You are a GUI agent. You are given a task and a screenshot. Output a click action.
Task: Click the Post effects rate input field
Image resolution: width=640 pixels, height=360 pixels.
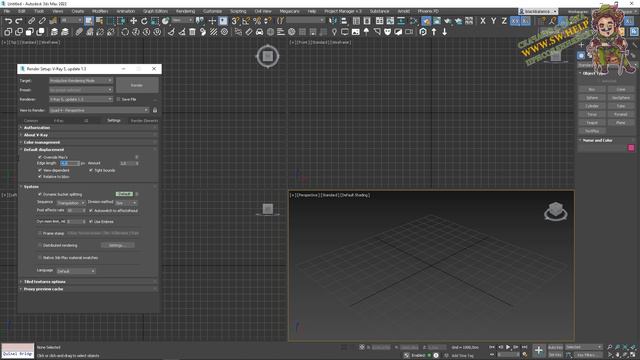point(76,211)
